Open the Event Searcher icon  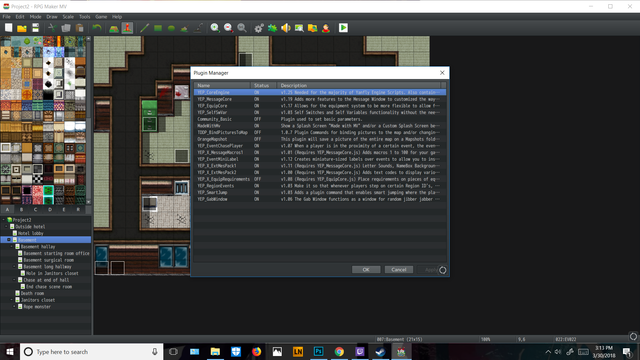coord(299,28)
